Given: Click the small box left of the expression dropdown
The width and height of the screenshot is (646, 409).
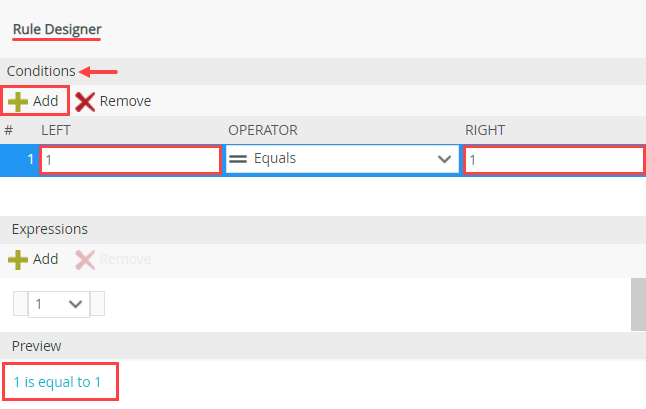Looking at the screenshot, I should (x=20, y=304).
